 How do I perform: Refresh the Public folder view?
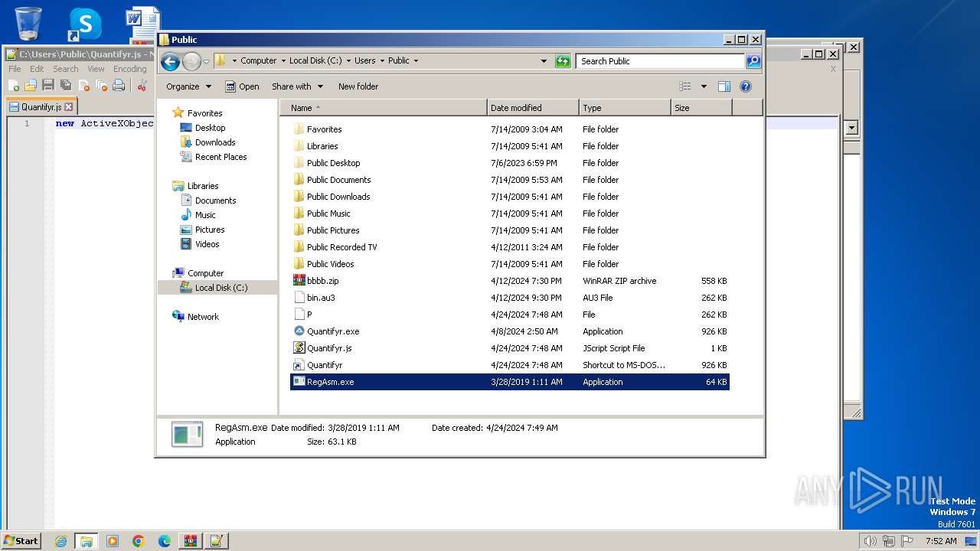(x=563, y=61)
